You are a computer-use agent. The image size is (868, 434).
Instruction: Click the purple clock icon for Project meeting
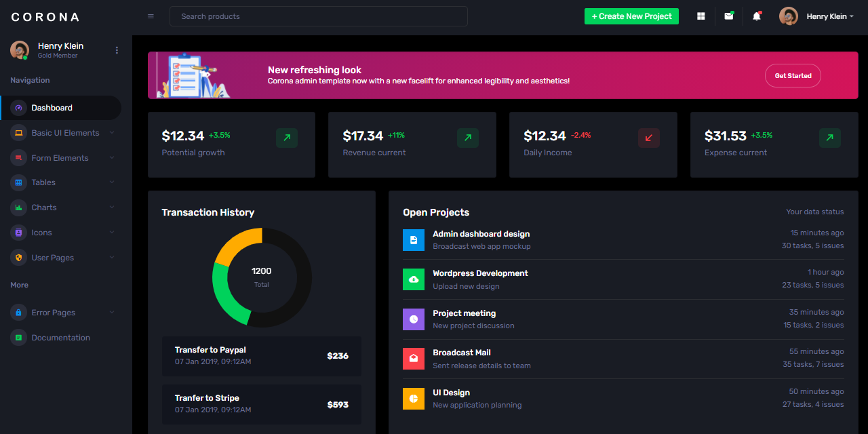point(414,319)
